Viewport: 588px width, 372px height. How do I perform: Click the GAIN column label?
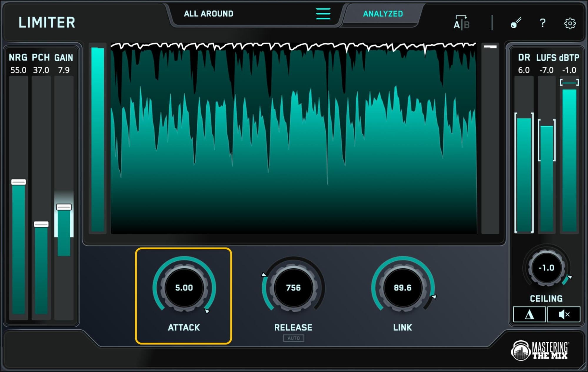click(x=64, y=57)
